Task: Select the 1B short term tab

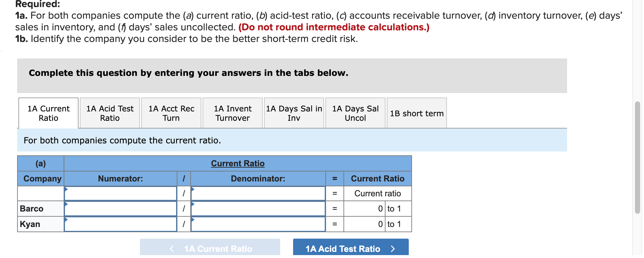Action: (416, 113)
